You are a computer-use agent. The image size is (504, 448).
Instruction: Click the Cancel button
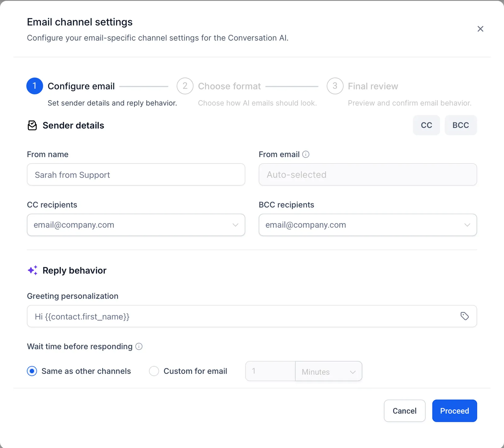[x=404, y=411]
